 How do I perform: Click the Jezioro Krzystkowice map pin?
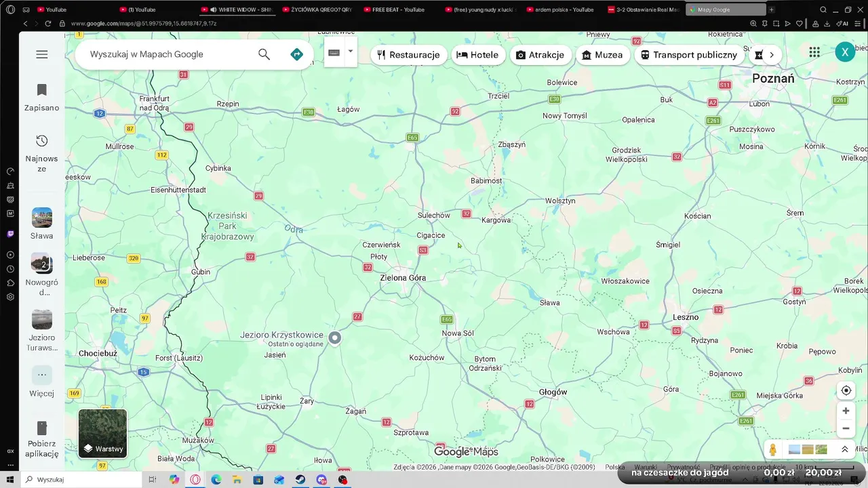coord(334,338)
